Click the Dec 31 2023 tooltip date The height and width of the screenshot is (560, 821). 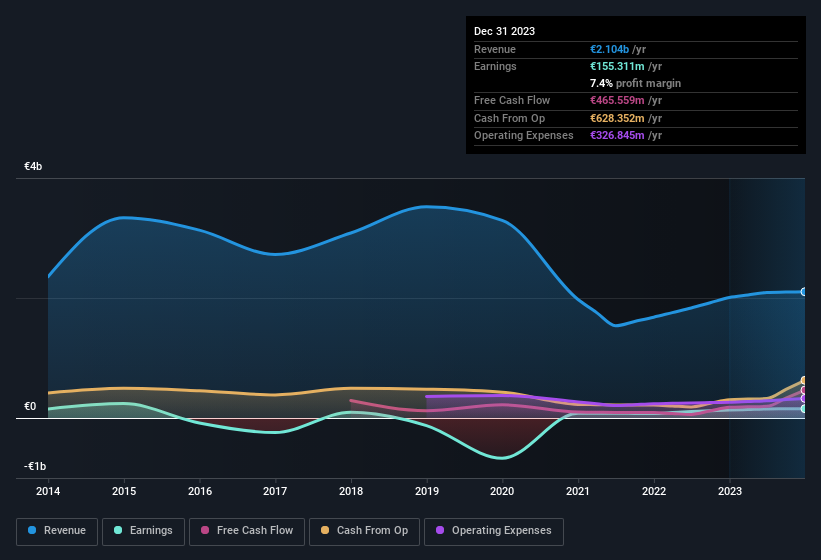click(504, 31)
